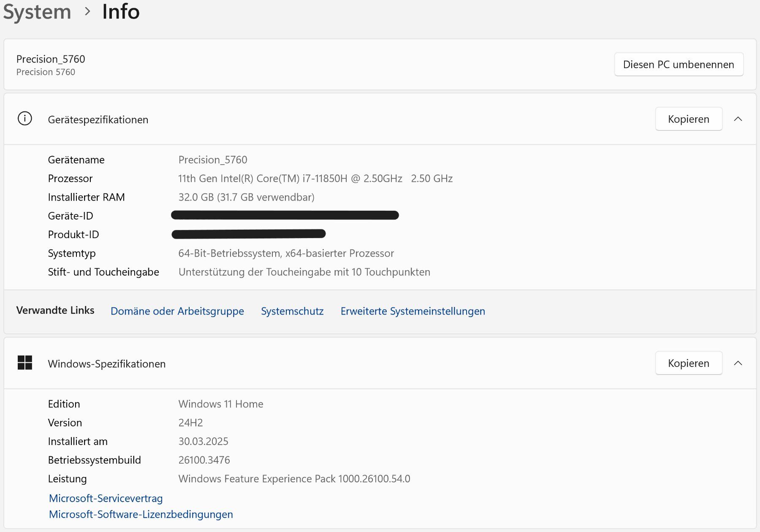Click the Betriebssystembuild label
Viewport: 760px width, 532px height.
point(95,460)
